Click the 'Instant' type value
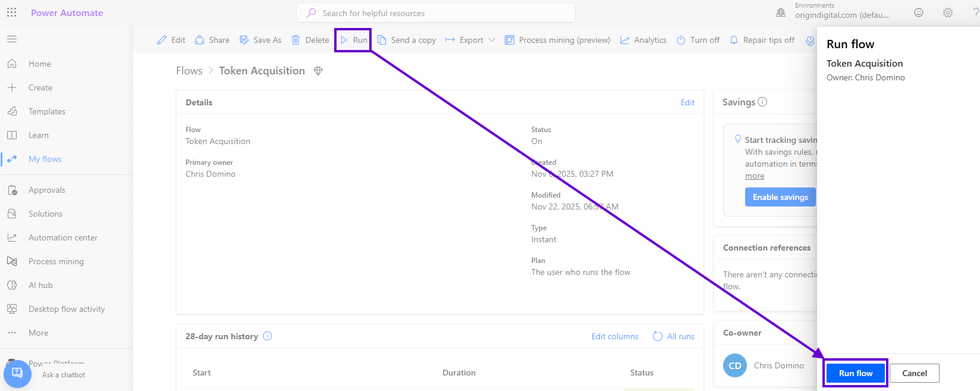 pyautogui.click(x=544, y=239)
